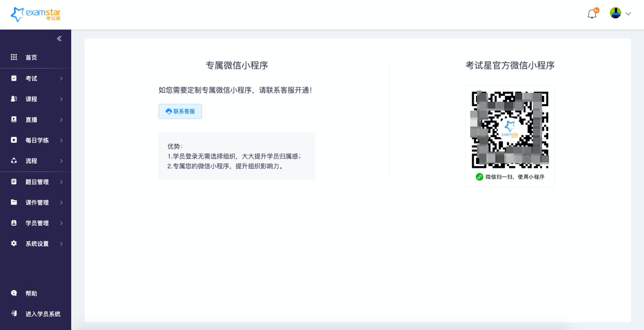Expand the 每日学练 submenu arrow

(61, 141)
